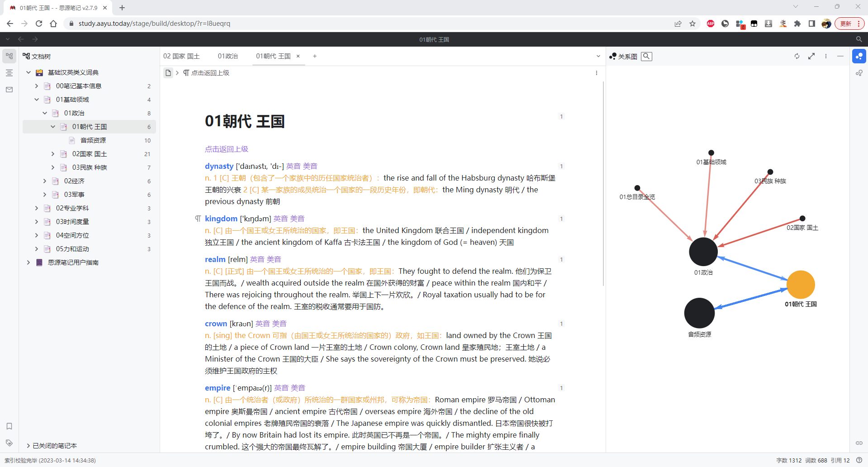This screenshot has height=467, width=868.
Task: Open the breadcrumb more options menu
Action: (596, 73)
